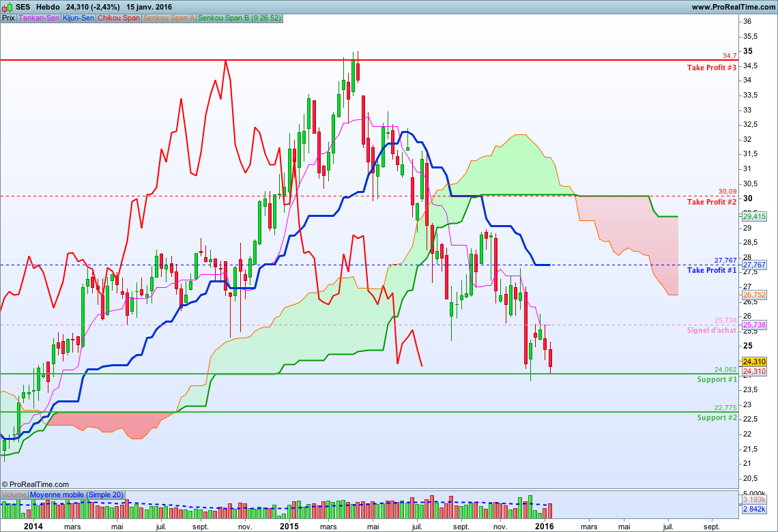
Task: Click the Support #2 line label
Action: [x=717, y=417]
